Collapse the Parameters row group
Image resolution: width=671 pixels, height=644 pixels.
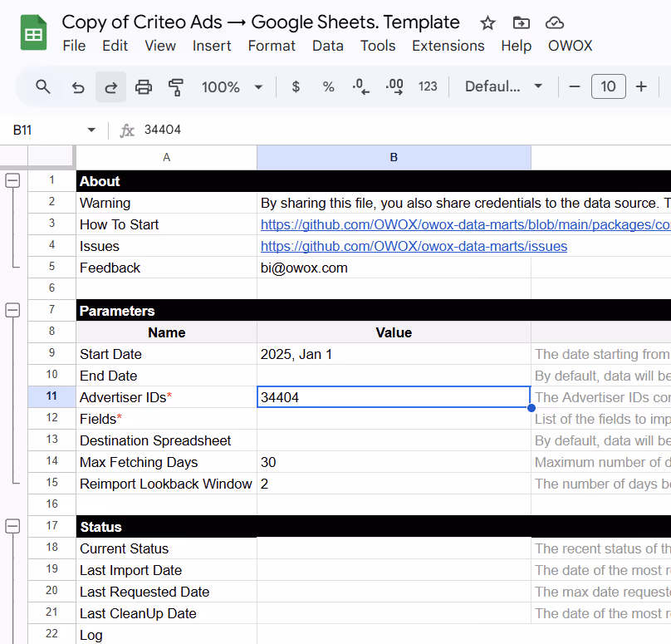pyautogui.click(x=12, y=310)
